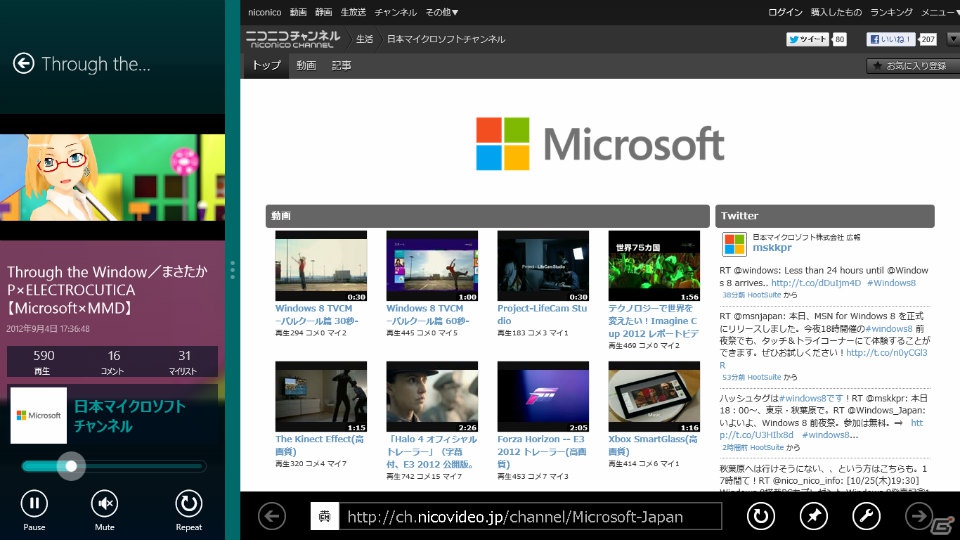Open the ランキング link
Image resolution: width=960 pixels, height=540 pixels.
pyautogui.click(x=891, y=12)
